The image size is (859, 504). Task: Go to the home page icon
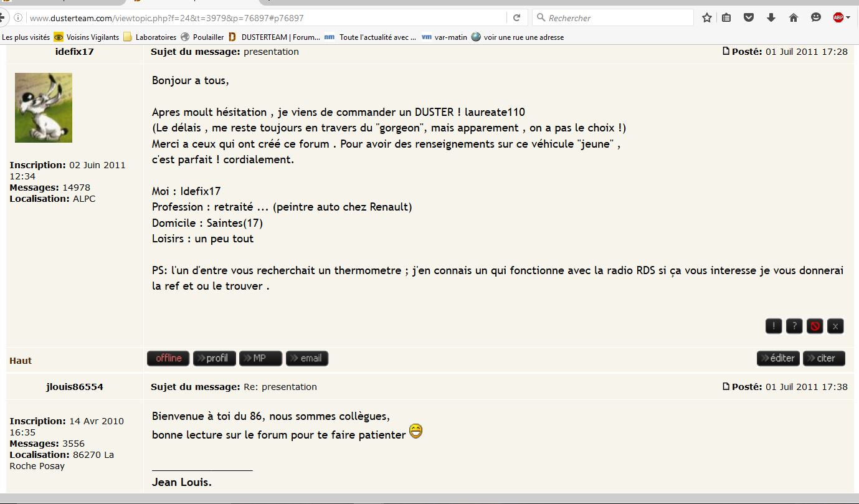[794, 18]
